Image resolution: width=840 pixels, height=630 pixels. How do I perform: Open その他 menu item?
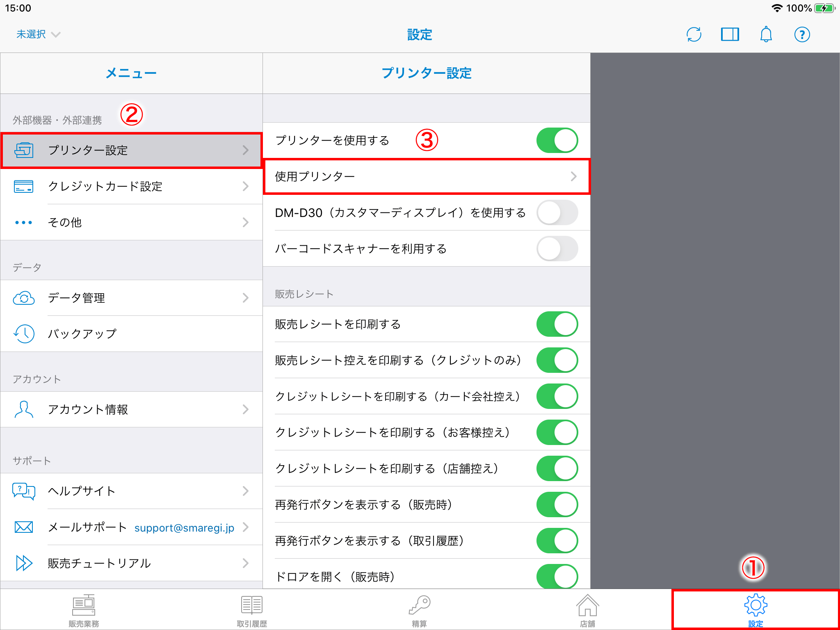coord(131,222)
